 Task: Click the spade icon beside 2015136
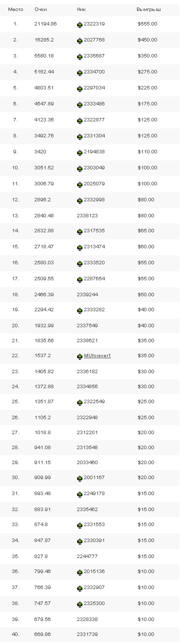80,572
